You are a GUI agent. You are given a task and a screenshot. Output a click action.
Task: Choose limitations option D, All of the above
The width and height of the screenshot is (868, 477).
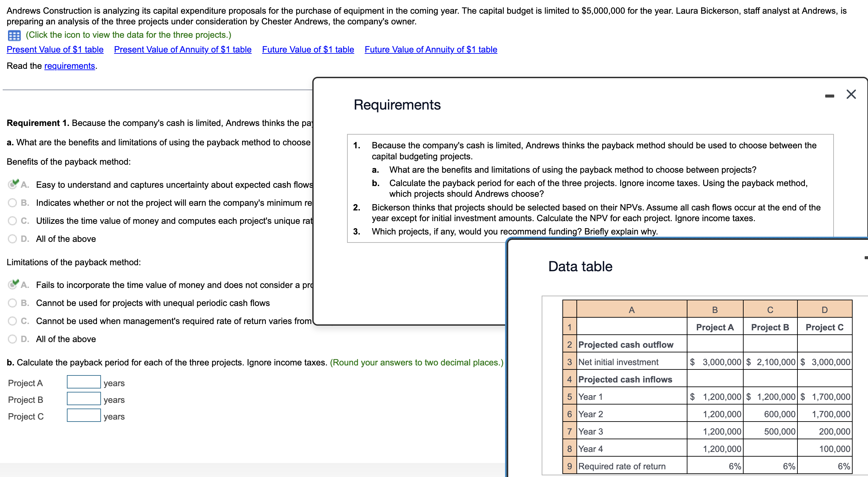(12, 339)
